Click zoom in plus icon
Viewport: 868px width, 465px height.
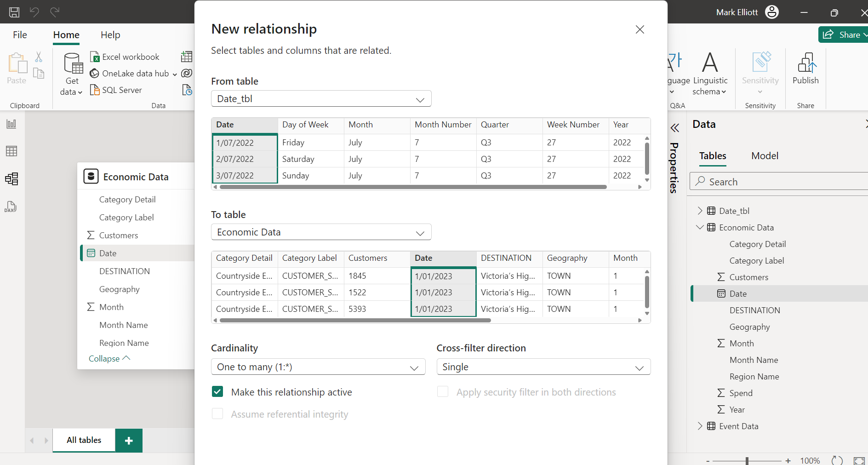[788, 460]
